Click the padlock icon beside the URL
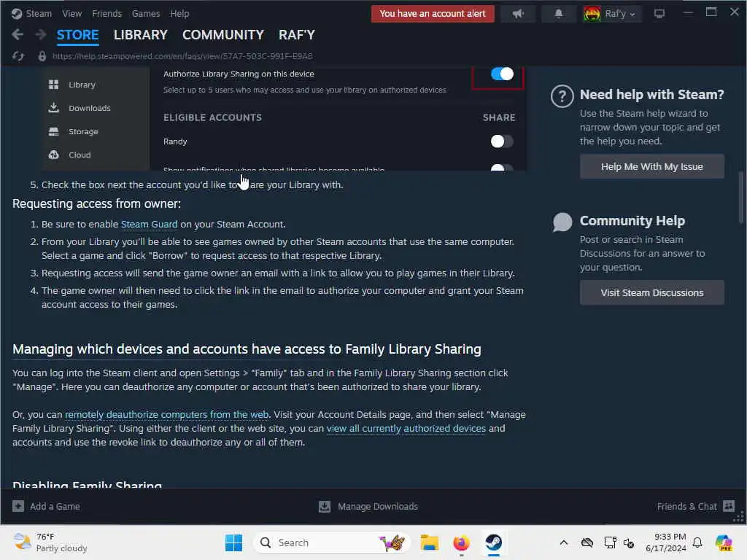Image resolution: width=747 pixels, height=560 pixels. pyautogui.click(x=42, y=56)
